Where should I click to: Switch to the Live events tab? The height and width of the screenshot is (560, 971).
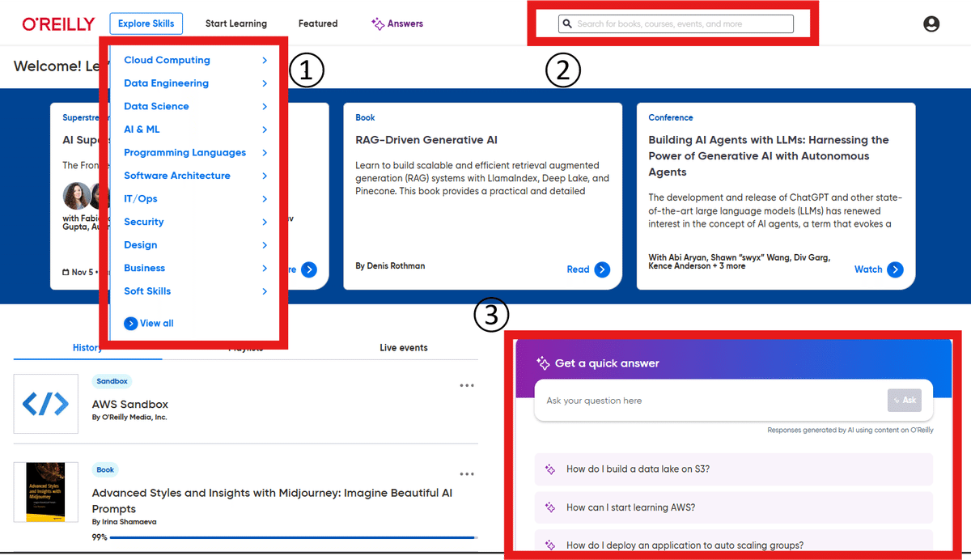(x=403, y=347)
